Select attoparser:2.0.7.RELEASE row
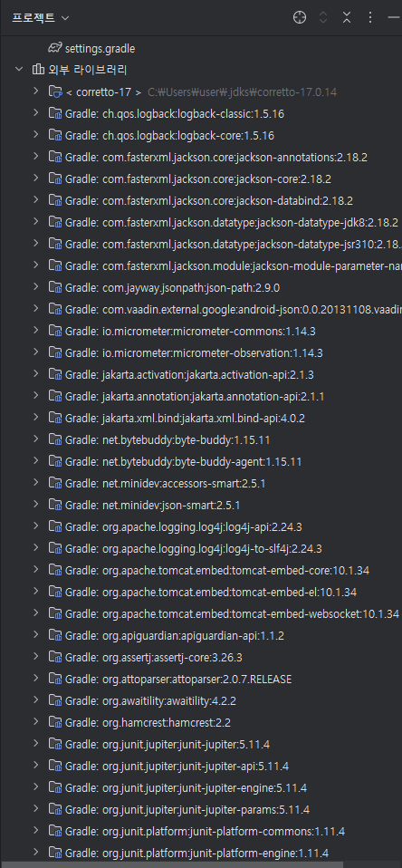Image resolution: width=402 pixels, height=868 pixels. pos(201,680)
